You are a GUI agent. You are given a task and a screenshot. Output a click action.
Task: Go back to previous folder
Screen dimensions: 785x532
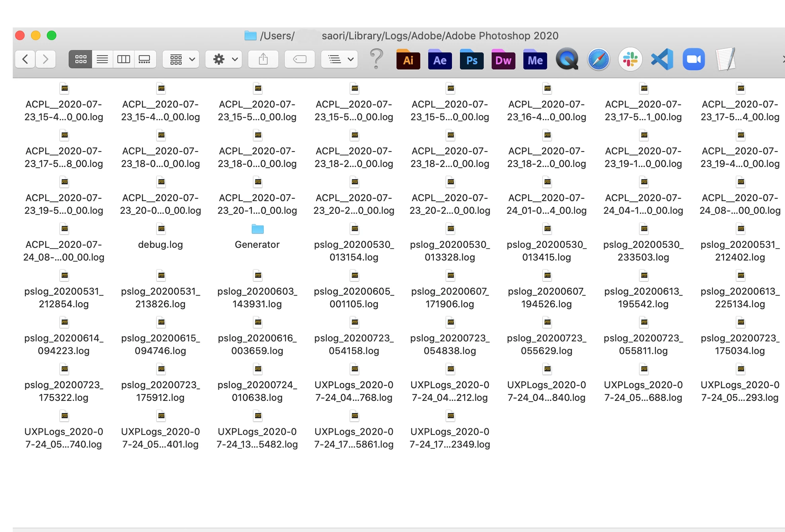click(25, 59)
